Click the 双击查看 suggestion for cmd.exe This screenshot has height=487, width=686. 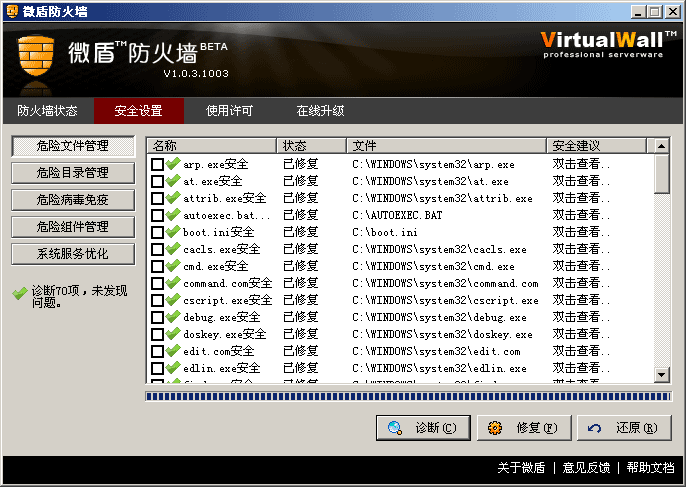click(581, 266)
